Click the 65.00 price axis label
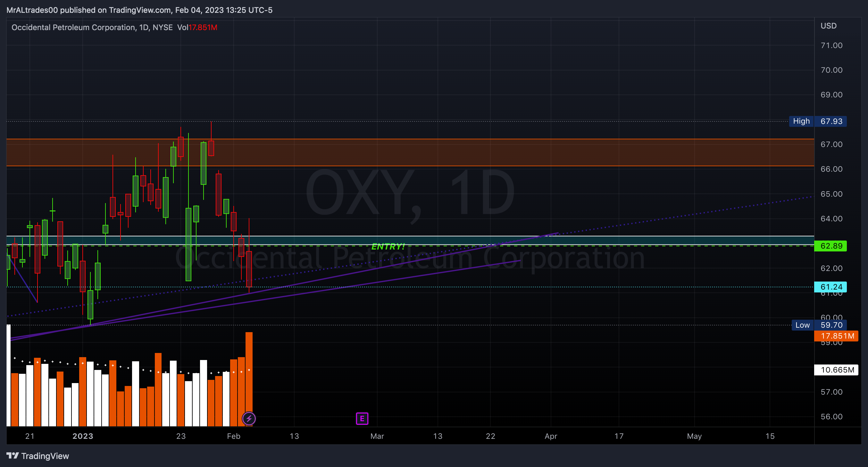This screenshot has height=467, width=868. (831, 194)
